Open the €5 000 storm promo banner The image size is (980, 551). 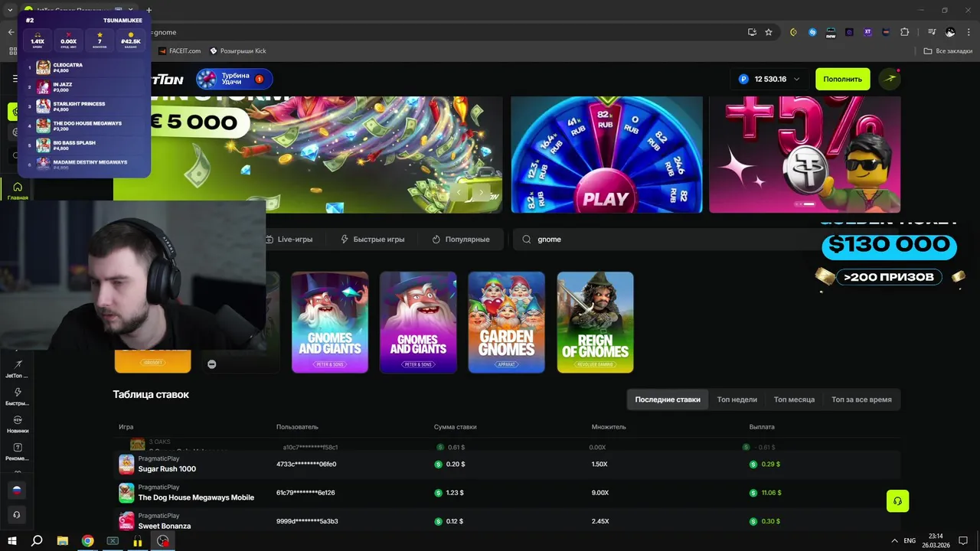(308, 155)
